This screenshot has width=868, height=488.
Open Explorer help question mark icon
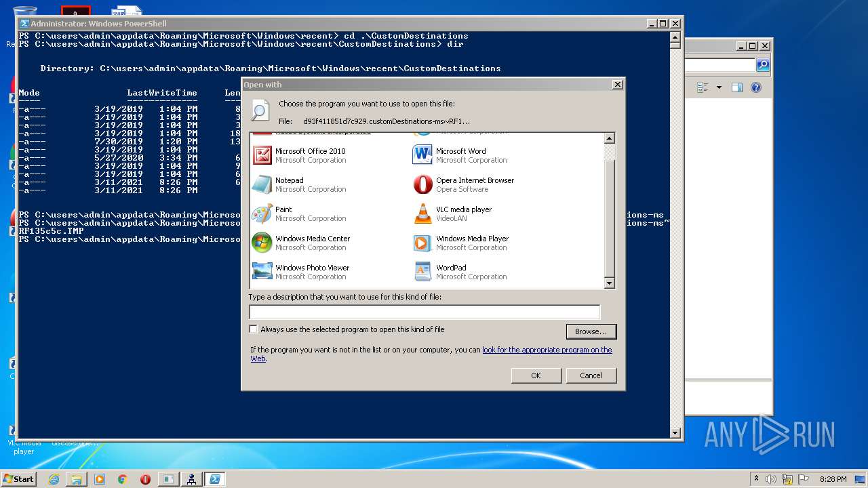[x=756, y=87]
